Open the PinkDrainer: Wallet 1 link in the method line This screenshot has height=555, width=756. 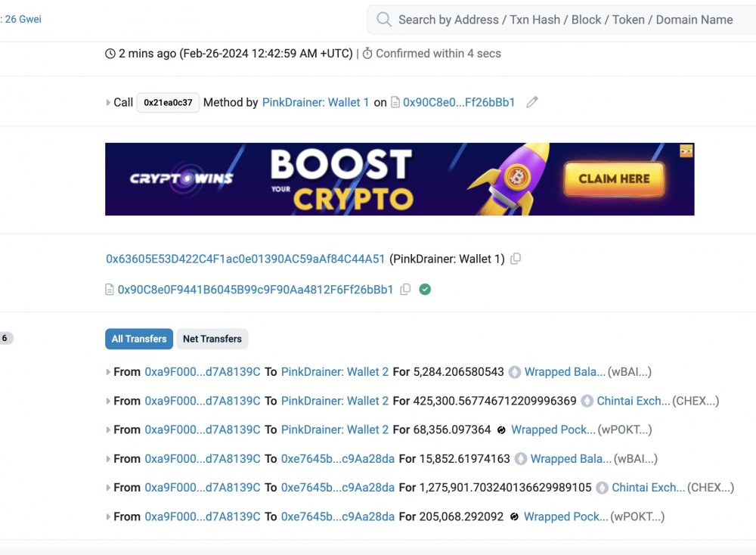click(x=315, y=102)
